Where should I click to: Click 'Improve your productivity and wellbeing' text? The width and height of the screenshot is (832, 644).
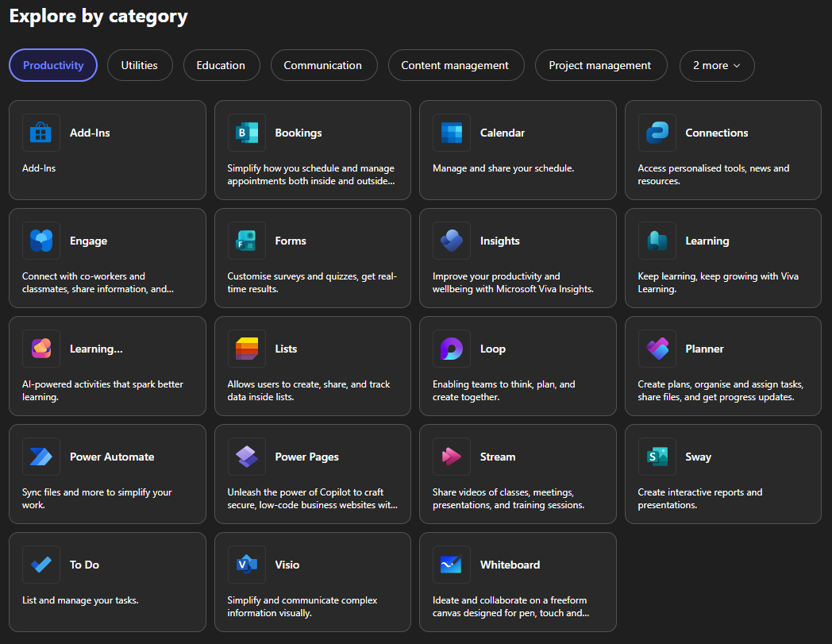coord(513,283)
